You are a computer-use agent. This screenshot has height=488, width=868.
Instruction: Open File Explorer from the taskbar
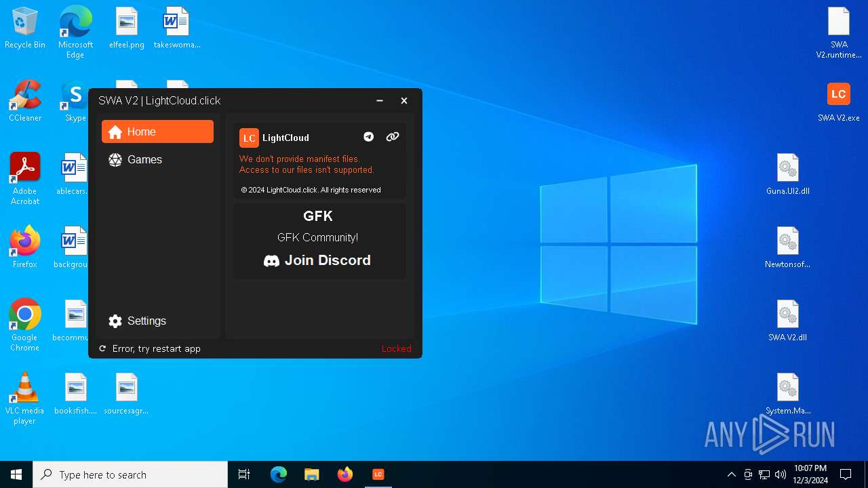(x=311, y=474)
